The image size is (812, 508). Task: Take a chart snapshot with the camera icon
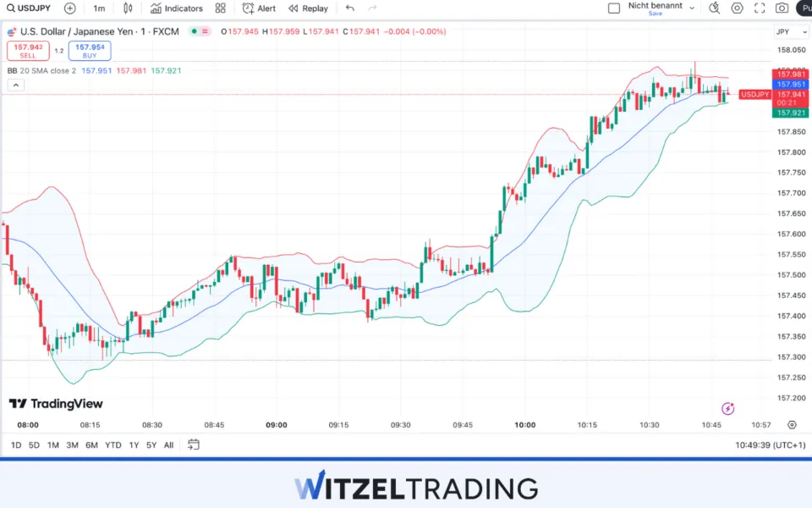[781, 8]
